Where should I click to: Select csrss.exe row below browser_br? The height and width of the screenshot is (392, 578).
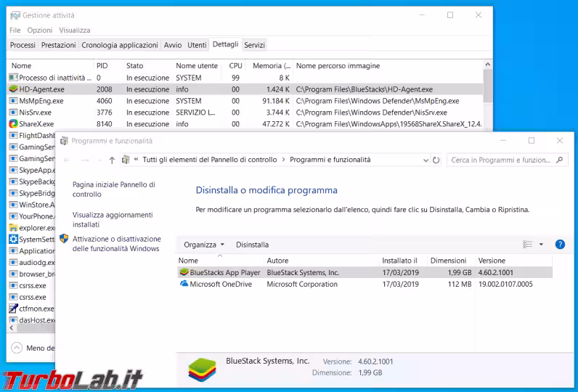coord(33,285)
